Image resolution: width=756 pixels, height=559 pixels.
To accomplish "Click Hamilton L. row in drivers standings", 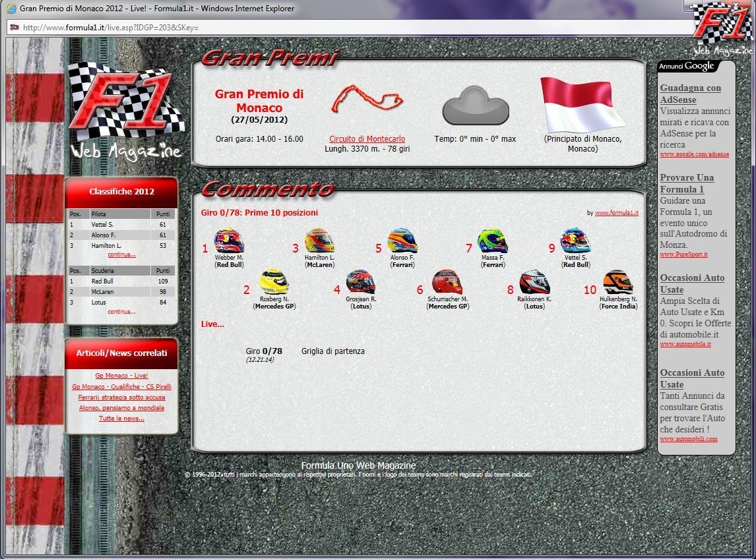I will [122, 246].
